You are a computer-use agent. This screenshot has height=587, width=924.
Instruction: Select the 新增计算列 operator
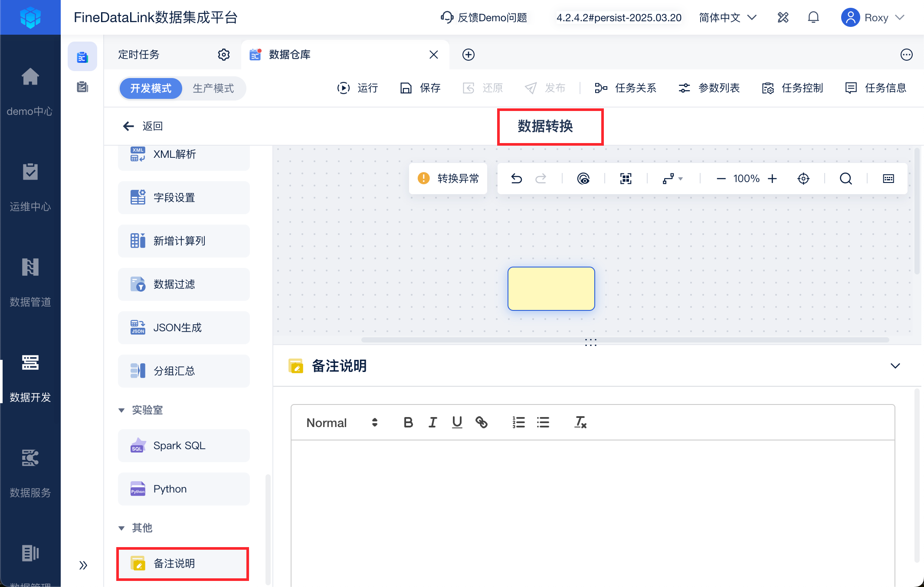(x=184, y=241)
